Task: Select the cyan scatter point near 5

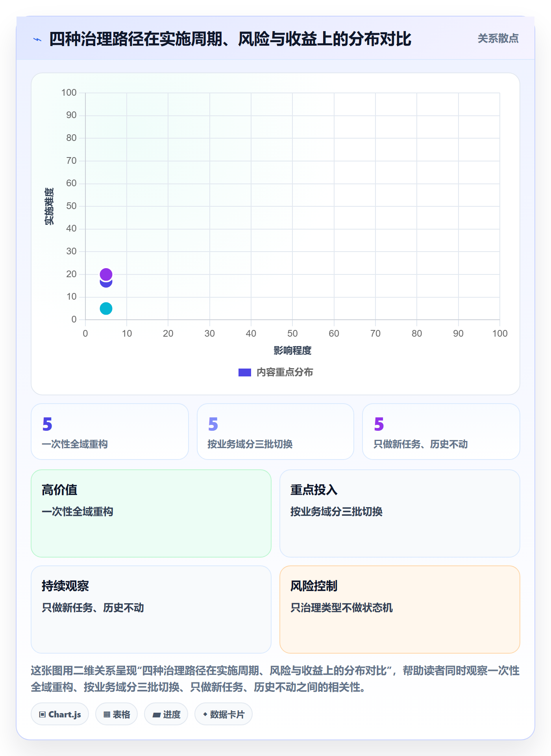Action: (x=106, y=308)
